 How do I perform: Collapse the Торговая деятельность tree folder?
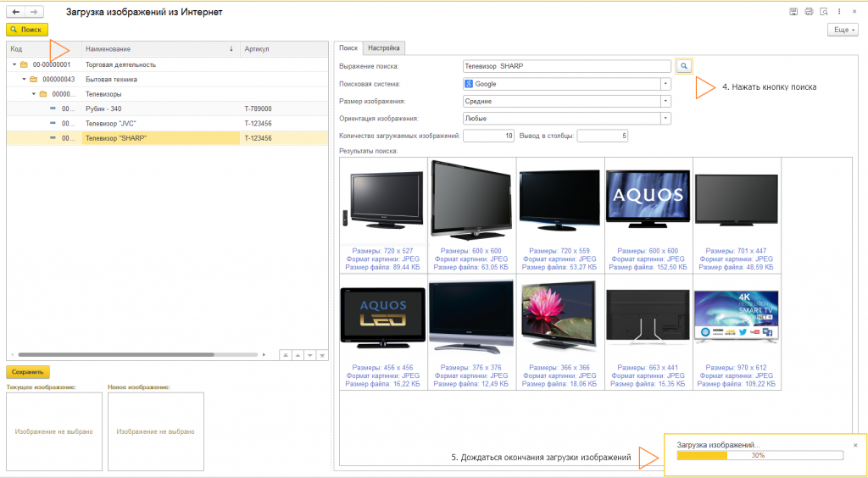[14, 64]
